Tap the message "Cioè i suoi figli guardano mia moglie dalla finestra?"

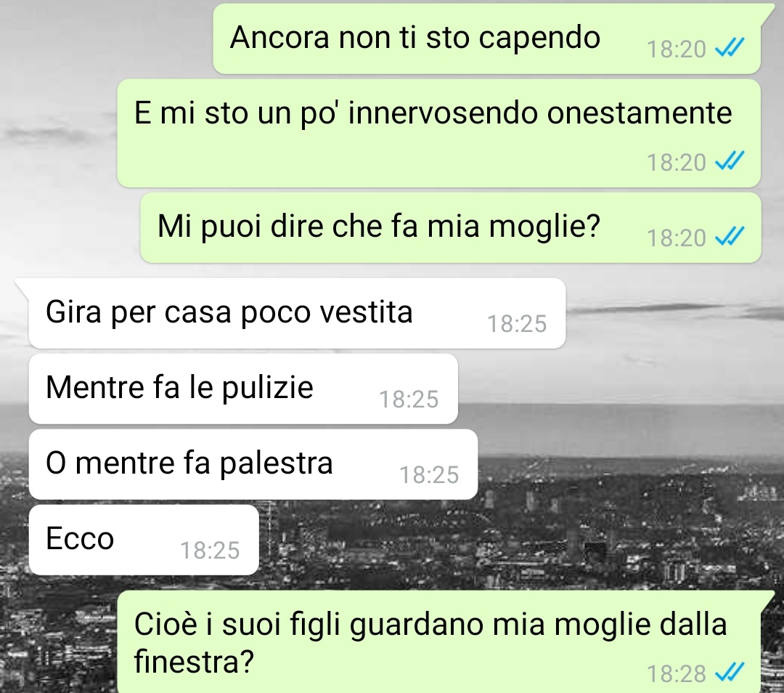click(x=439, y=642)
